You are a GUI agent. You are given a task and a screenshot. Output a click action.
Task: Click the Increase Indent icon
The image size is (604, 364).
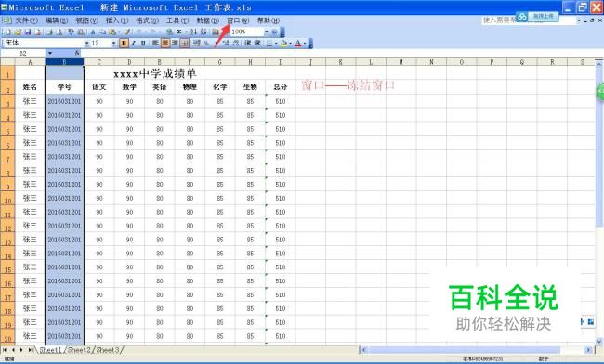[257, 43]
